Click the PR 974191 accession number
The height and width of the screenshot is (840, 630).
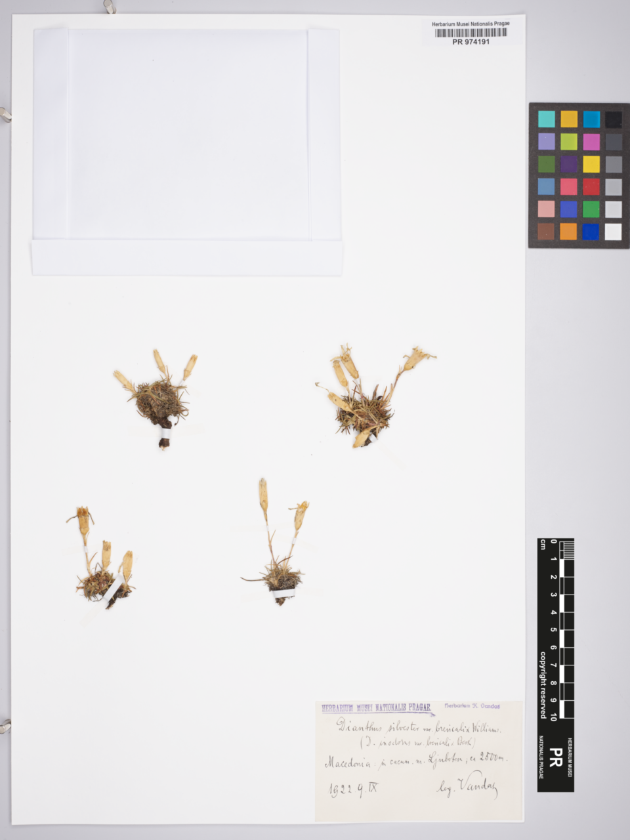pos(471,41)
